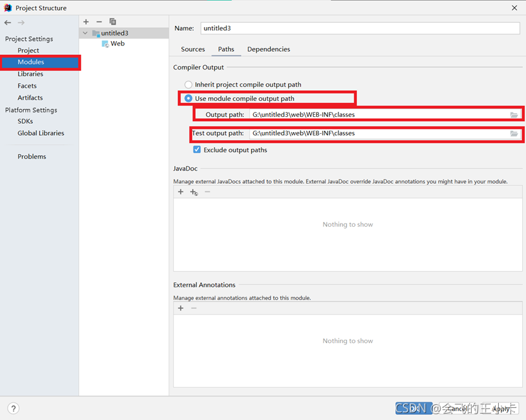Open Modules in the sidebar
526x420 pixels.
40,62
